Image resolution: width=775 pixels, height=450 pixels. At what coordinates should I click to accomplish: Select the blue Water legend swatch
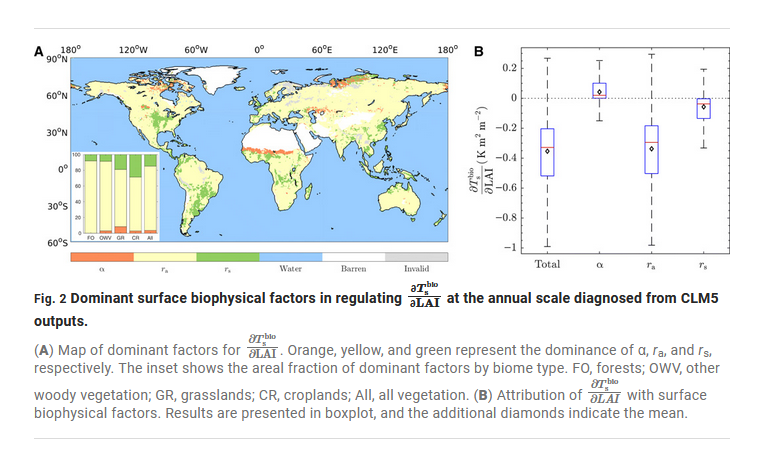click(291, 257)
